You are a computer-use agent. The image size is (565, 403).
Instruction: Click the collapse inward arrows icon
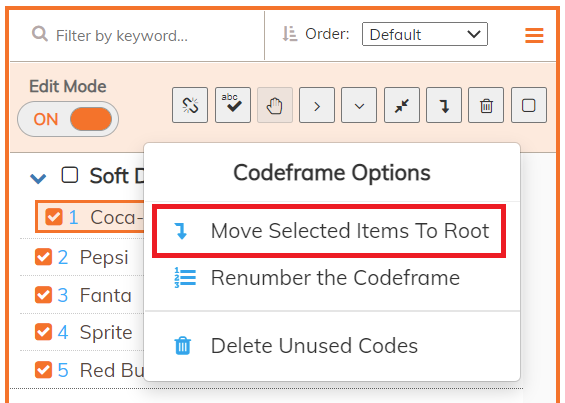pos(402,105)
